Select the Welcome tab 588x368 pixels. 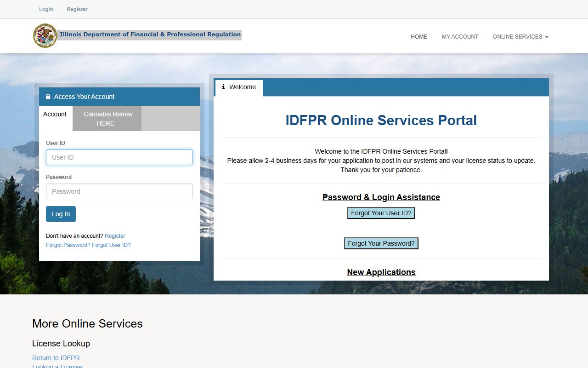click(239, 87)
